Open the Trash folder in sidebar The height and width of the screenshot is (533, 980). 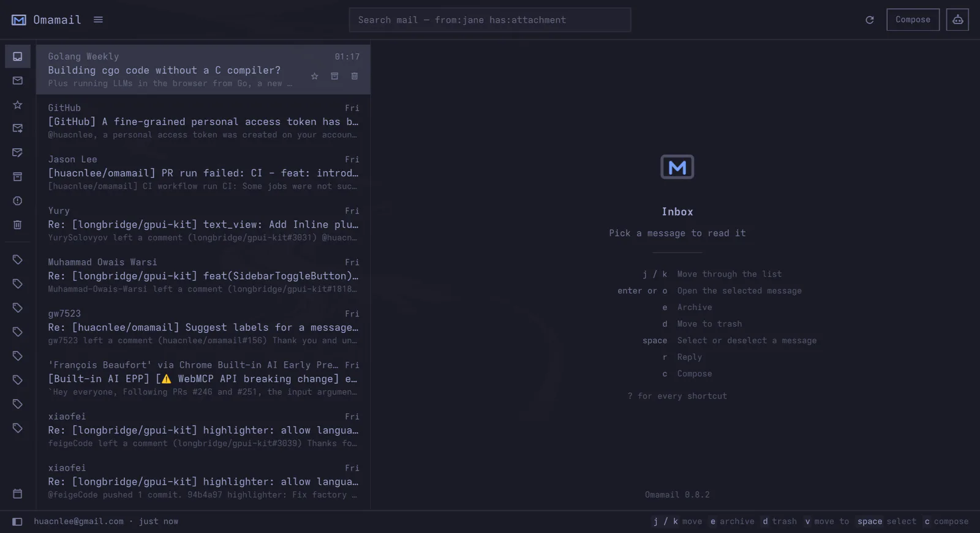[x=18, y=225]
